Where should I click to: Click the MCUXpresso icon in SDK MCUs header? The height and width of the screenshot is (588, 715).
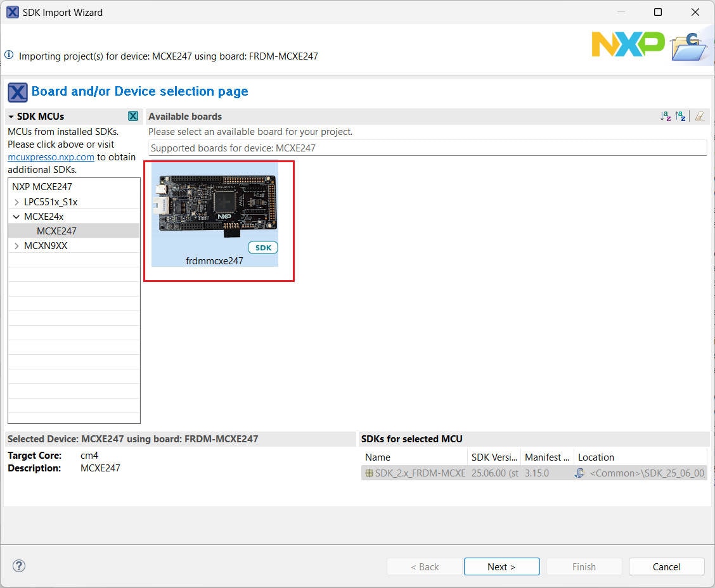point(133,116)
